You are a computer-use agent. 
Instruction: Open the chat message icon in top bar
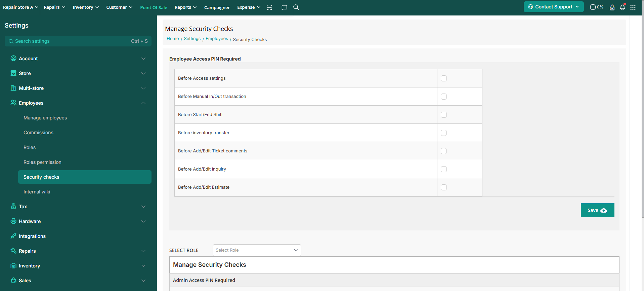[x=284, y=7]
